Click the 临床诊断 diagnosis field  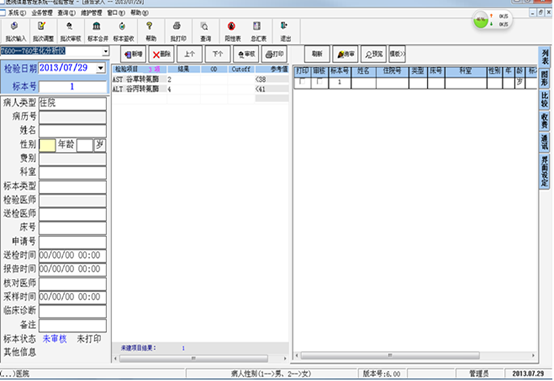tap(72, 311)
